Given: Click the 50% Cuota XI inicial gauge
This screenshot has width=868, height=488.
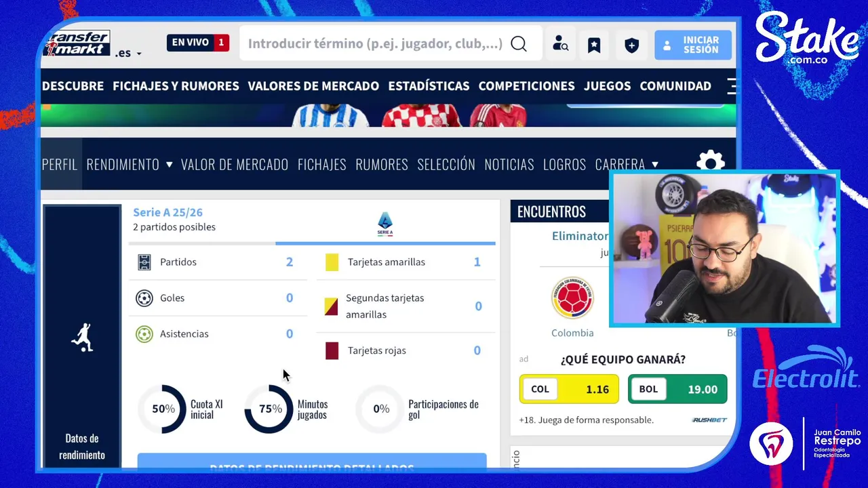Looking at the screenshot, I should click(163, 409).
